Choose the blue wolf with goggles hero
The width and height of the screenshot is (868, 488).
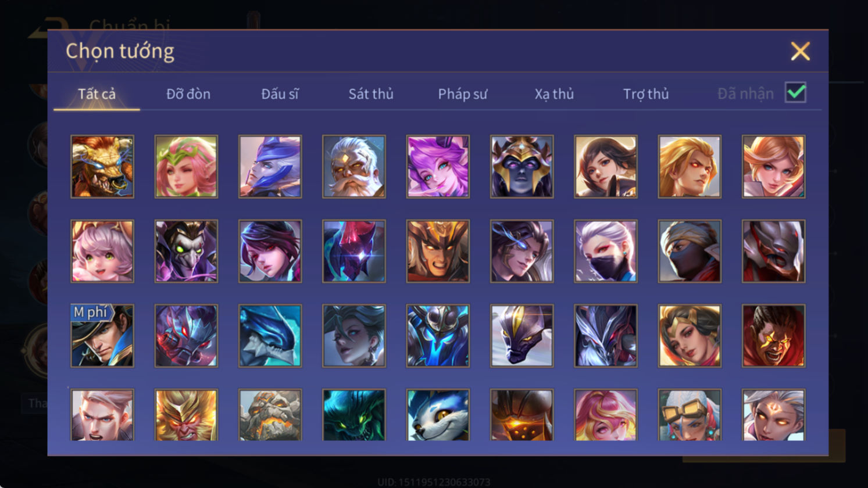(x=438, y=415)
